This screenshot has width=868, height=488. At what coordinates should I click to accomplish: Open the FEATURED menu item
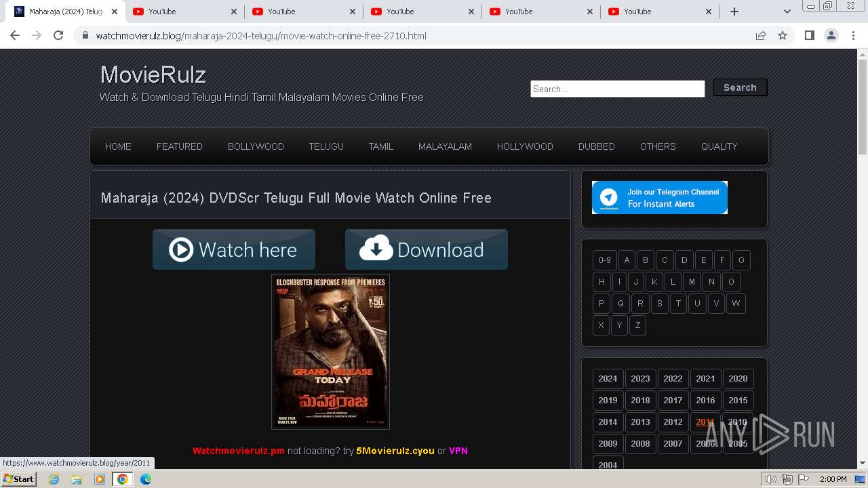click(180, 146)
